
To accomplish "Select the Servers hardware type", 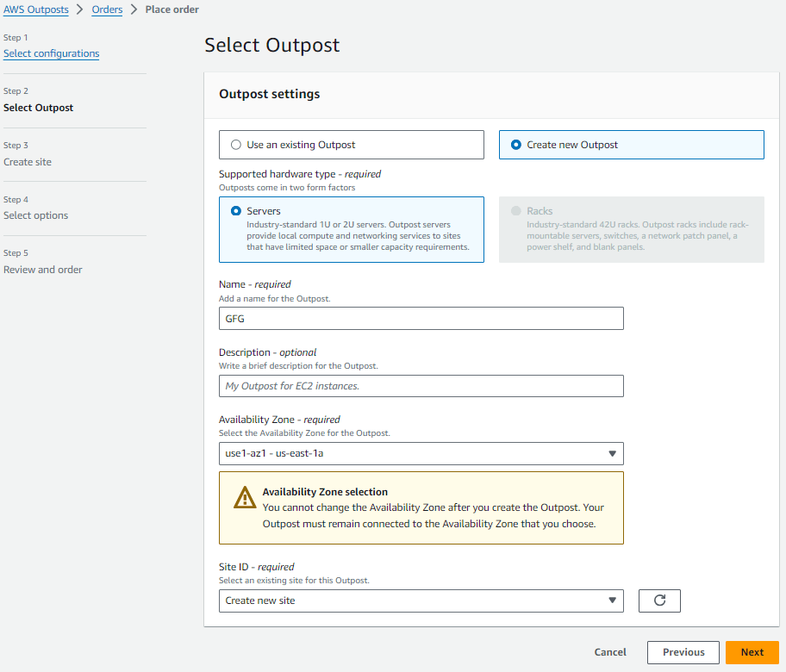I will [x=236, y=211].
